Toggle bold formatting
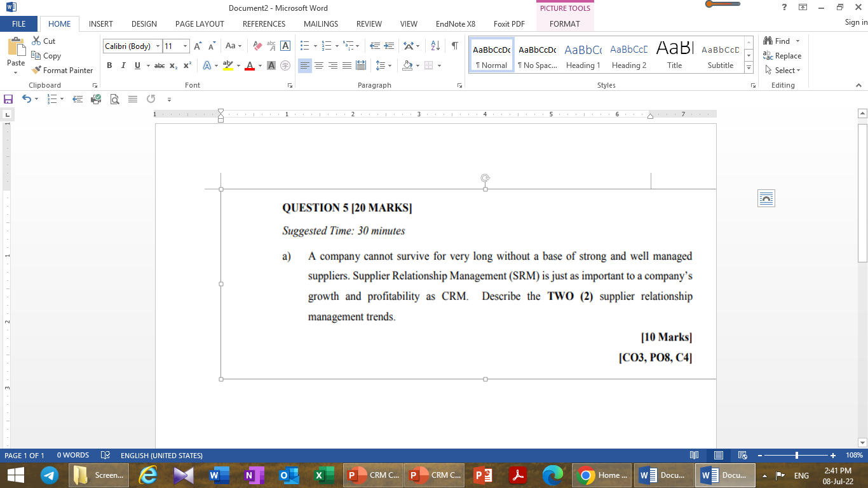Image resolution: width=868 pixels, height=488 pixels. (109, 65)
